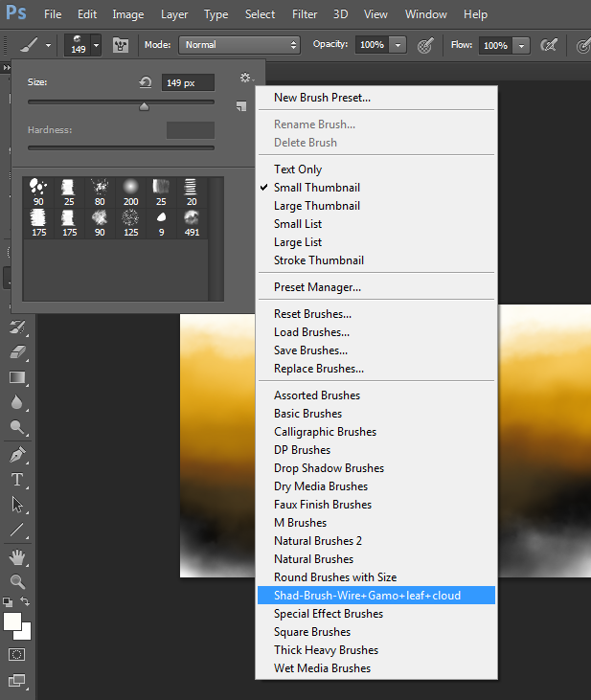Select the Hand tool
Image resolution: width=591 pixels, height=700 pixels.
[x=17, y=557]
